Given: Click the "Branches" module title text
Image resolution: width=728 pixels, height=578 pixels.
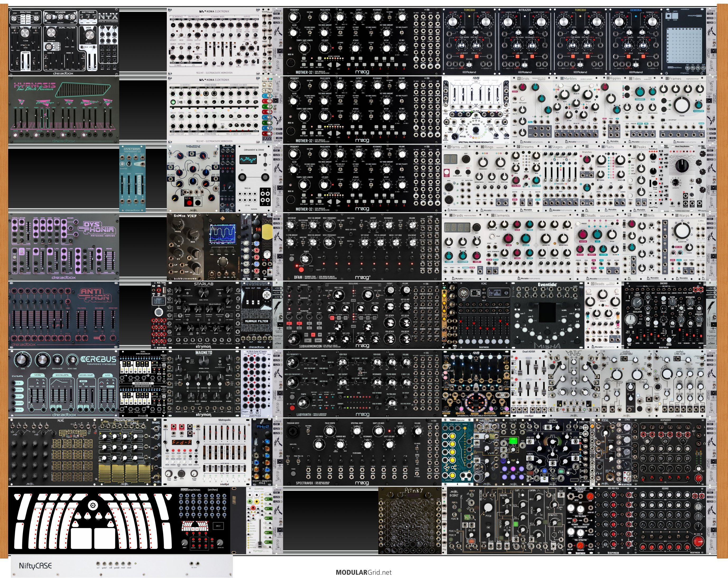Looking at the screenshot, I should click(x=587, y=152).
